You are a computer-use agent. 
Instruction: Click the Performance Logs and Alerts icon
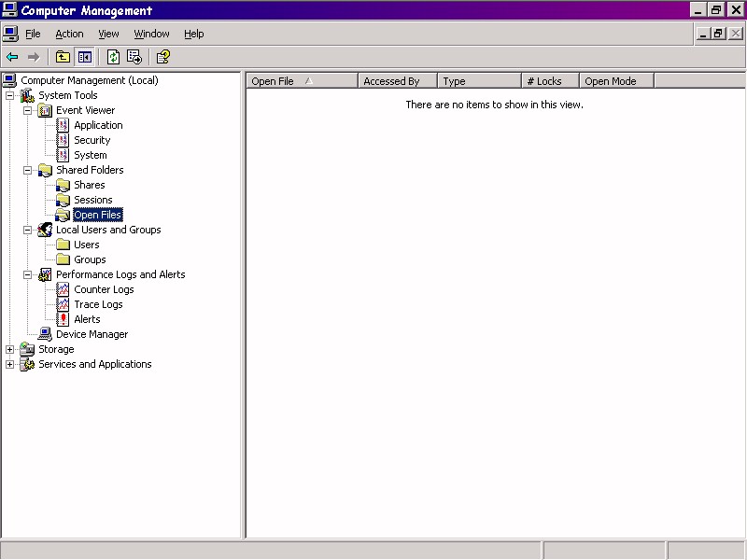tap(45, 274)
